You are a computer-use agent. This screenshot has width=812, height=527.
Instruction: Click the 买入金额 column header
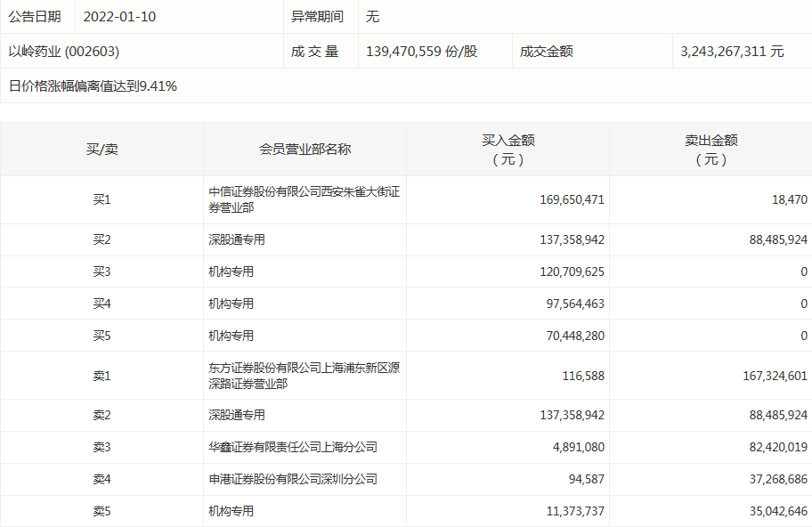click(507, 149)
